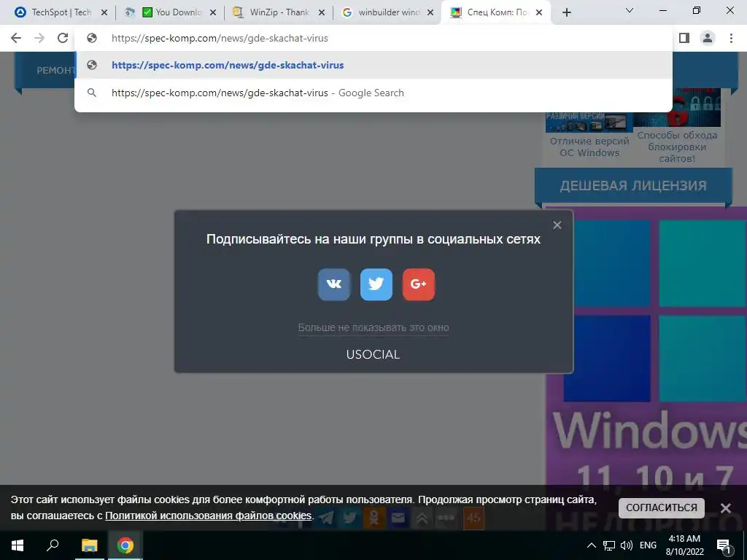Open 'Способы обхода блокировки сайтов!' link
The width and height of the screenshot is (747, 560).
tap(677, 147)
